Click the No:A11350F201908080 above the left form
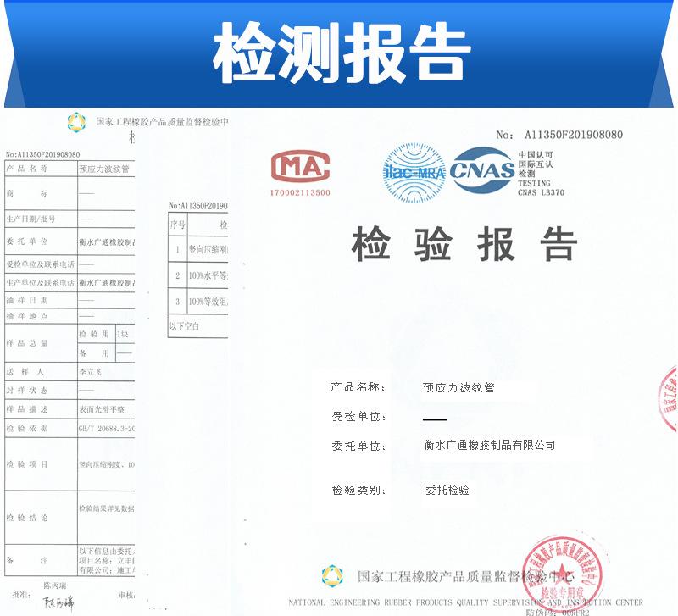 tap(43, 155)
